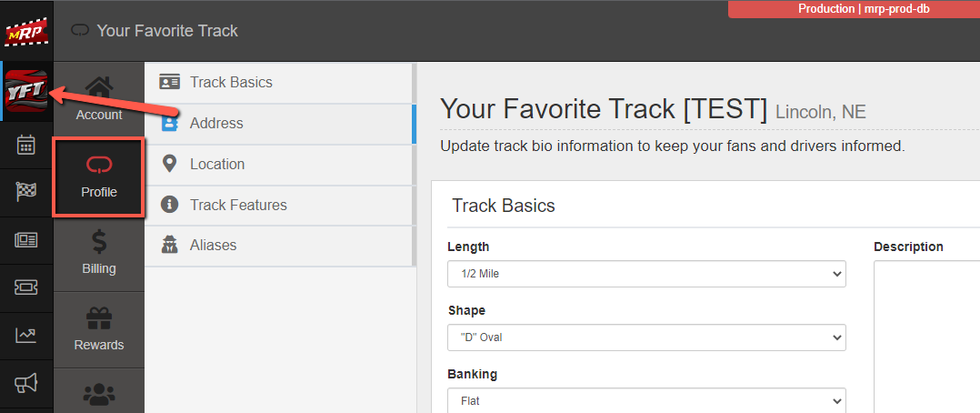The width and height of the screenshot is (980, 413).
Task: Open the Rewards gift section
Action: point(99,330)
